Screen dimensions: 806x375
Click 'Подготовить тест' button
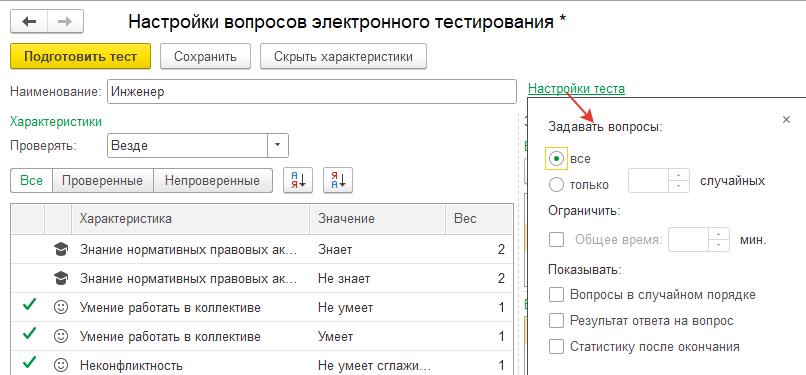click(81, 57)
